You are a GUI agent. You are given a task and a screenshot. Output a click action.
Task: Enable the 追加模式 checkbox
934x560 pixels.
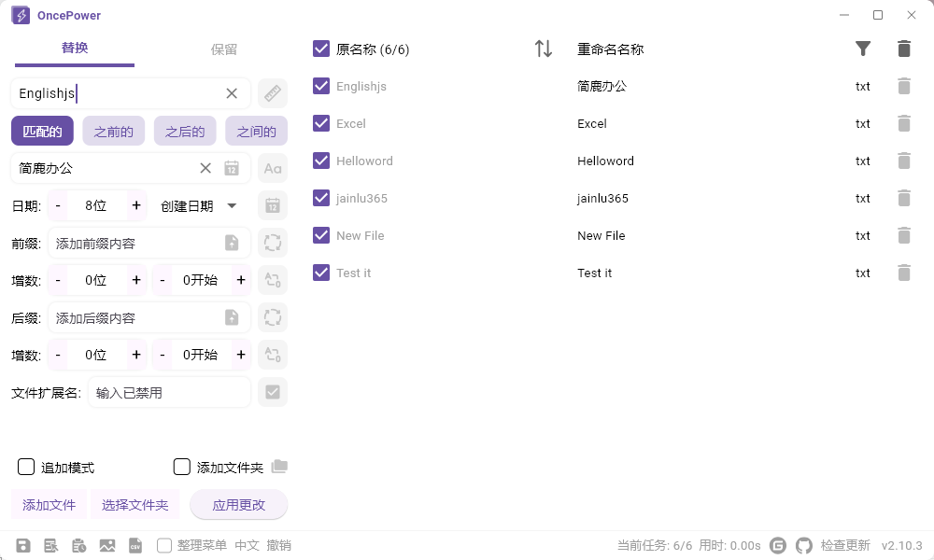click(x=25, y=467)
